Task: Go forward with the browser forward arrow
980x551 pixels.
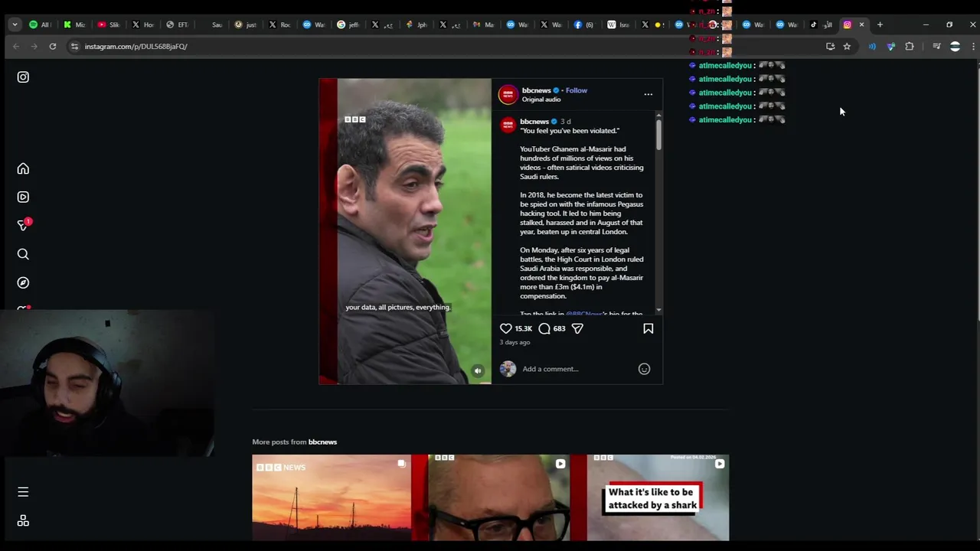Action: pyautogui.click(x=34, y=47)
